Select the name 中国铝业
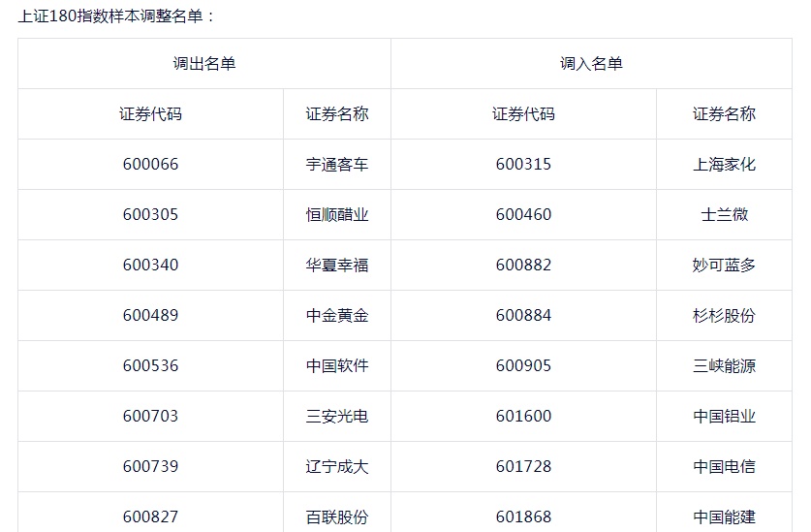 click(724, 416)
